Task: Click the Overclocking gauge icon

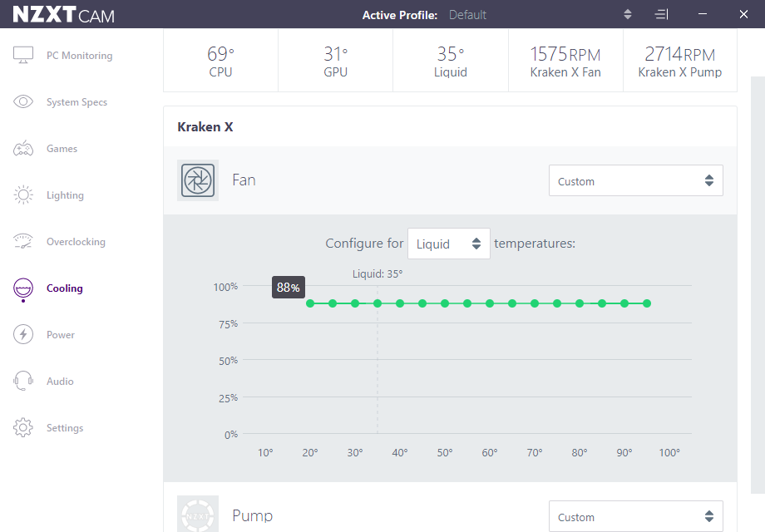Action: pyautogui.click(x=23, y=241)
